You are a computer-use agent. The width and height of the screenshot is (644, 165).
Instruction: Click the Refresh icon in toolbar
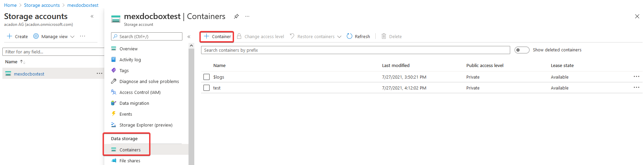[350, 36]
